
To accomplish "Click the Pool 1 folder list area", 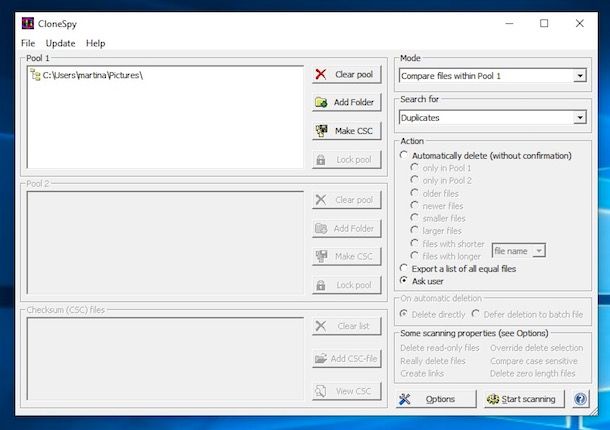I will [x=165, y=117].
